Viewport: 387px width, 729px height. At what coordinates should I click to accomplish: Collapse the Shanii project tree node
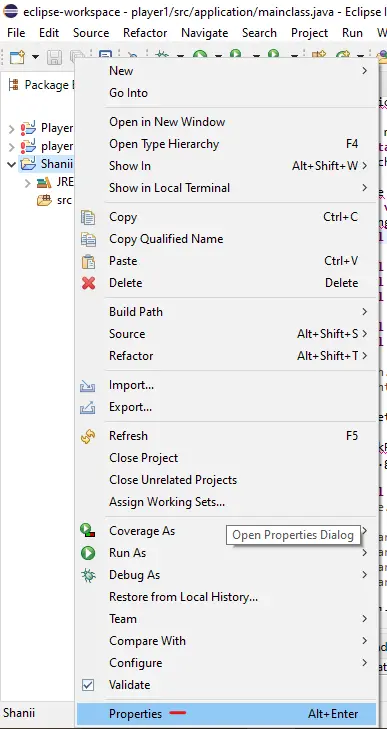pyautogui.click(x=12, y=164)
